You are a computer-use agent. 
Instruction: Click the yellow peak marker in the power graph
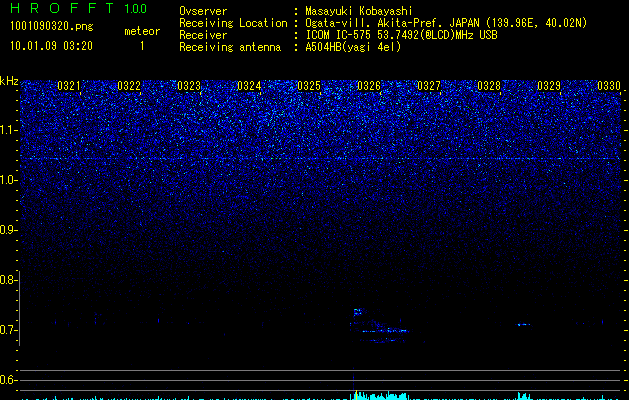[356, 395]
